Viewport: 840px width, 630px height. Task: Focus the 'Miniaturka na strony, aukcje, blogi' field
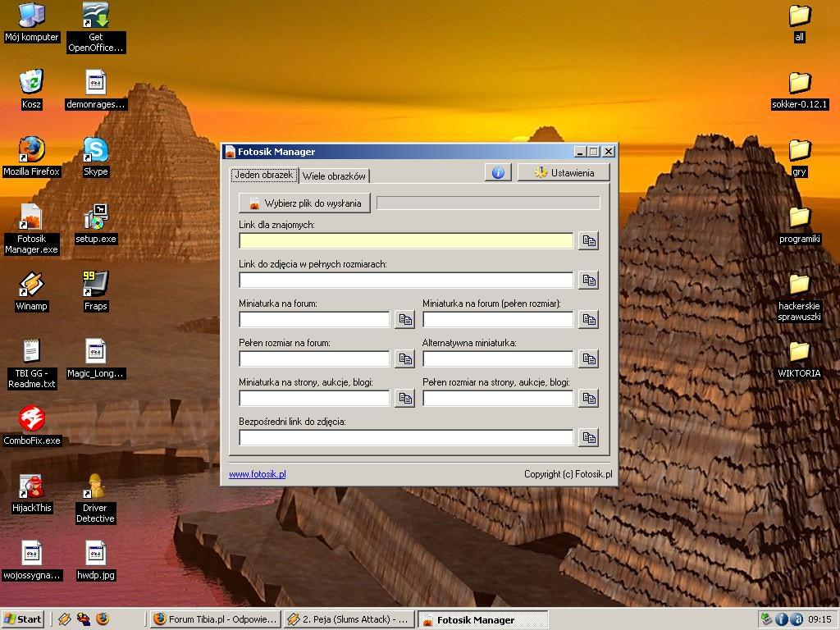[x=314, y=399]
